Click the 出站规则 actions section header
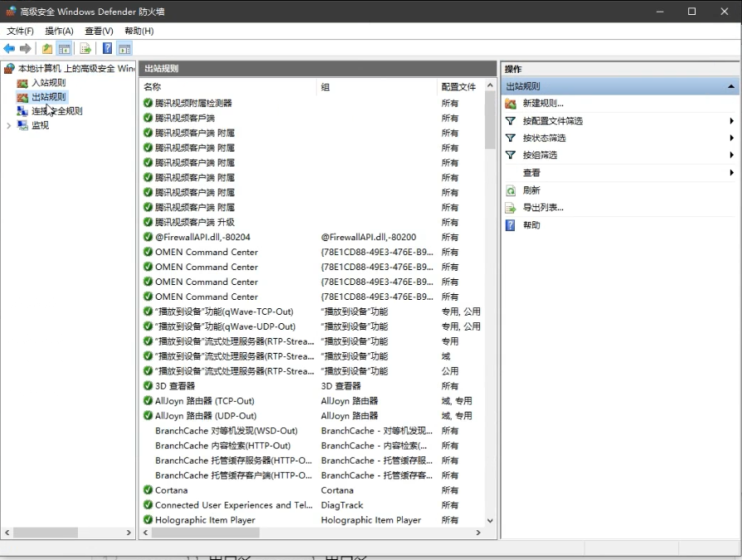 (620, 86)
